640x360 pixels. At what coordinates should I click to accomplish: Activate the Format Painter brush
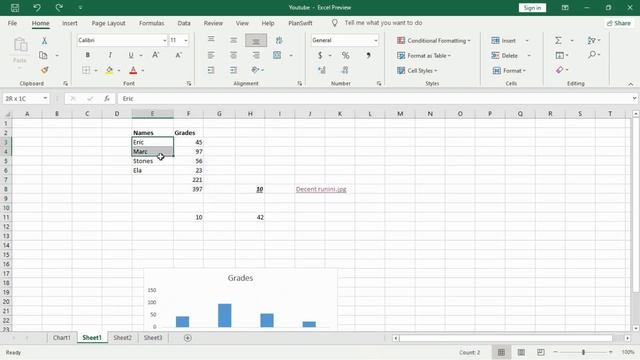(x=44, y=70)
